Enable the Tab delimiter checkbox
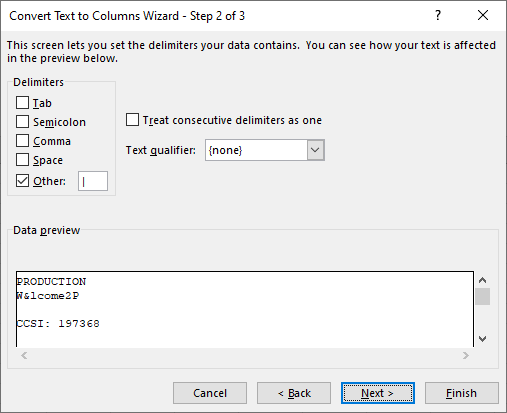507x413 pixels. click(22, 103)
